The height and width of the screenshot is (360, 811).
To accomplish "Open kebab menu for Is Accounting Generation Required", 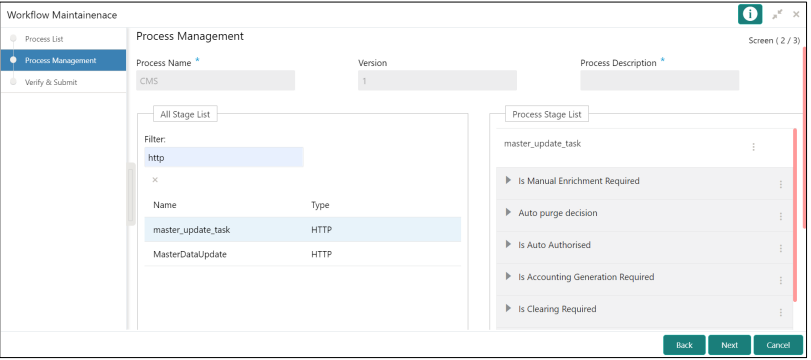I will tap(780, 280).
